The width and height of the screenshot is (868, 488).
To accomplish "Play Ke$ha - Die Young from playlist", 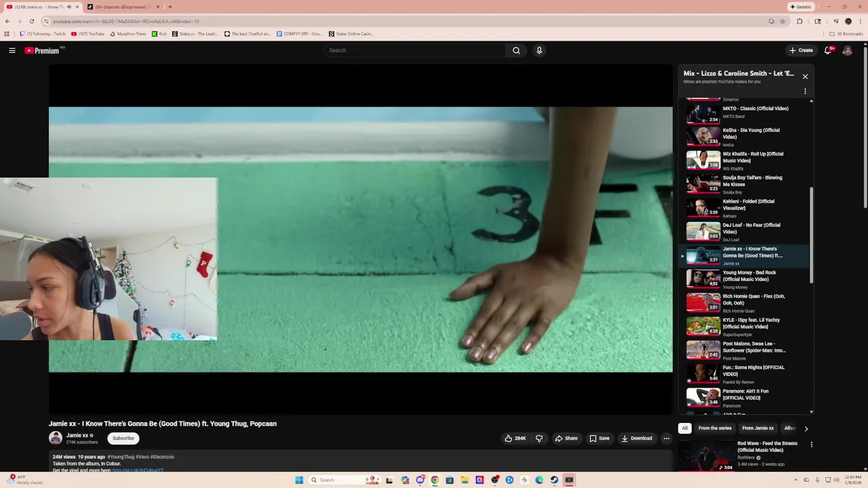I will pos(746,136).
